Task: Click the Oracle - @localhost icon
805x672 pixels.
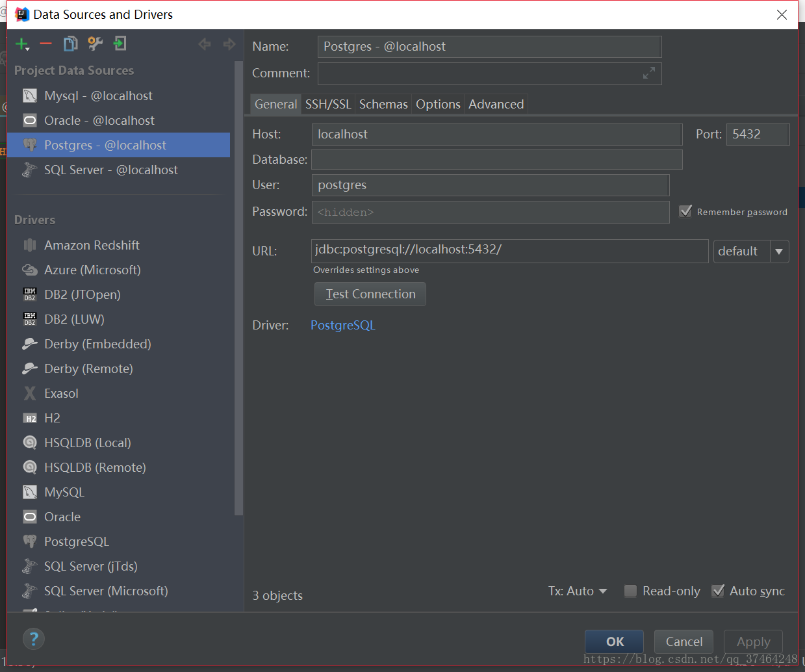Action: 30,120
